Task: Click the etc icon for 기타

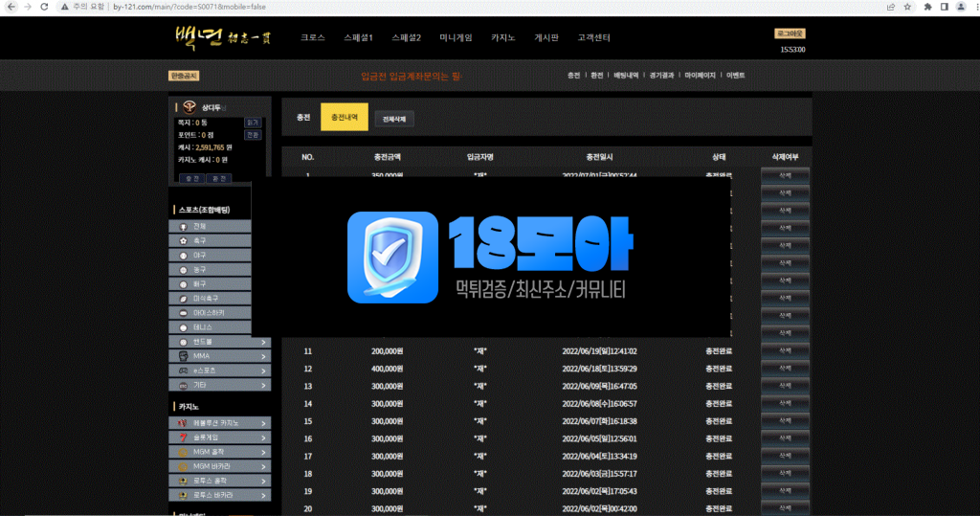Action: point(183,385)
